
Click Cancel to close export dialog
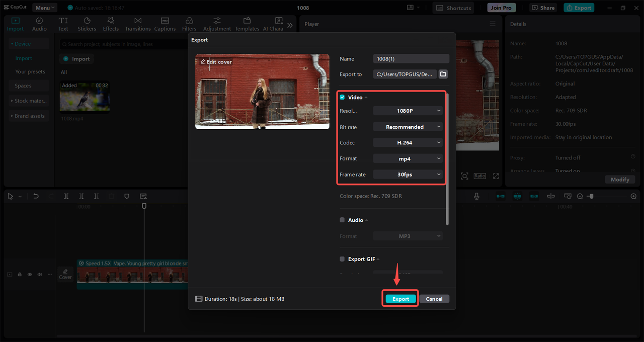[434, 299]
